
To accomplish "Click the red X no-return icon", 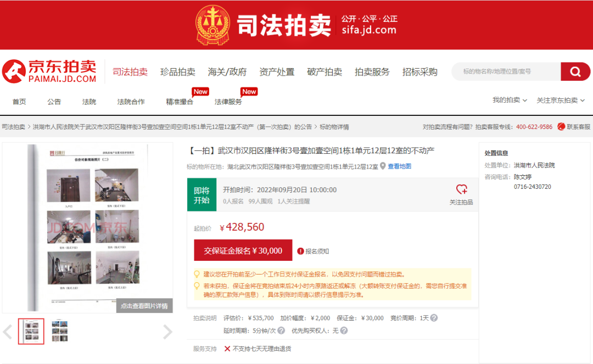I will 227,349.
